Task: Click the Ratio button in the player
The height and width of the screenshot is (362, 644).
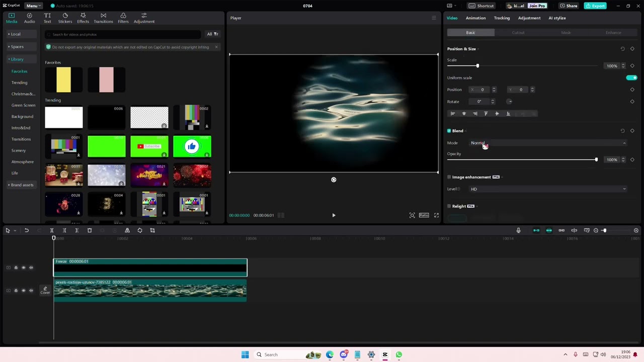Action: tap(424, 215)
